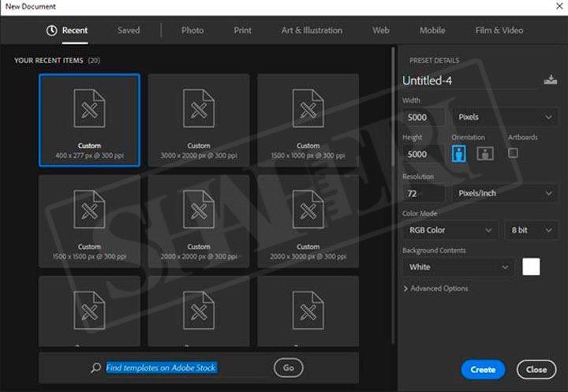Open the Pixels/Inch resolution dropdown
The width and height of the screenshot is (568, 392).
[x=505, y=193]
